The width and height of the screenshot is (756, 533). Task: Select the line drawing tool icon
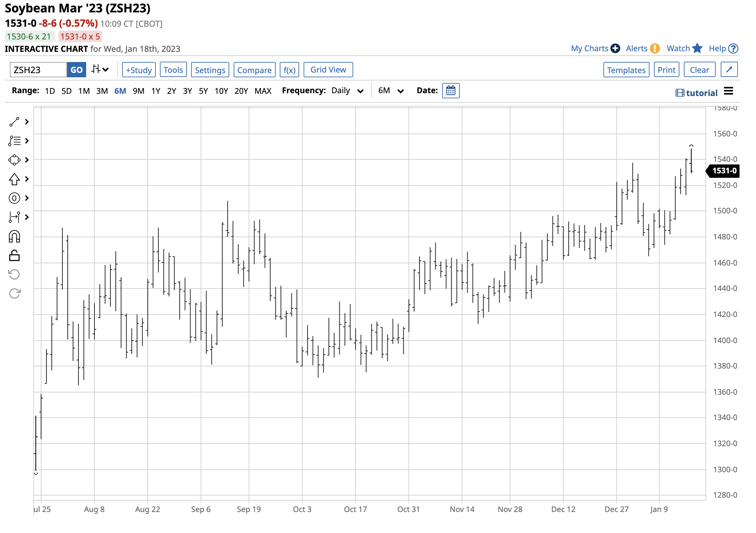pos(14,122)
